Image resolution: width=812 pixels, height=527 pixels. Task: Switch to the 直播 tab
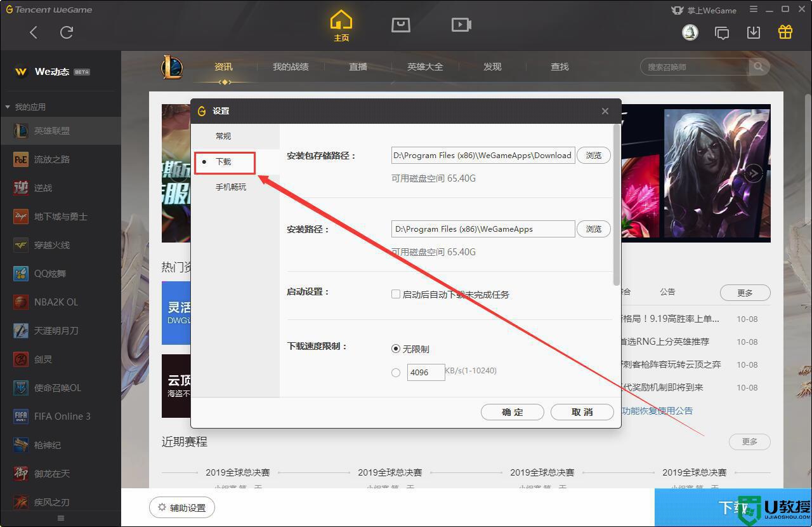pos(358,67)
